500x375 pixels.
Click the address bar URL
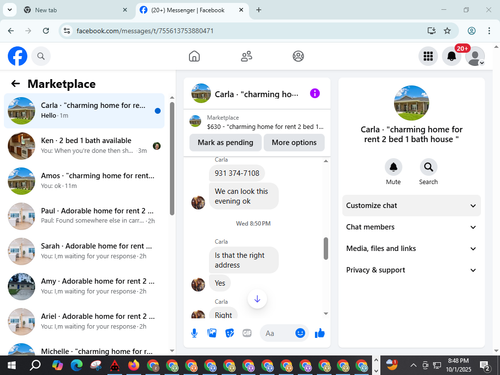click(x=145, y=31)
